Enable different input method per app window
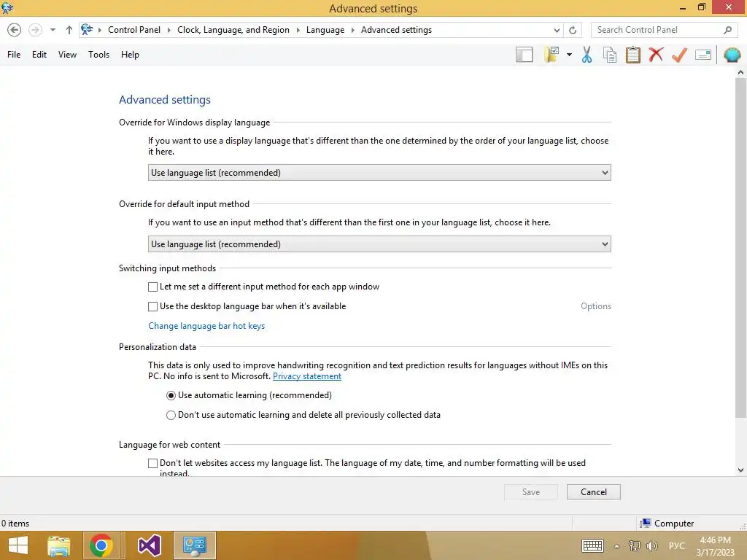747x560 pixels. click(x=152, y=287)
